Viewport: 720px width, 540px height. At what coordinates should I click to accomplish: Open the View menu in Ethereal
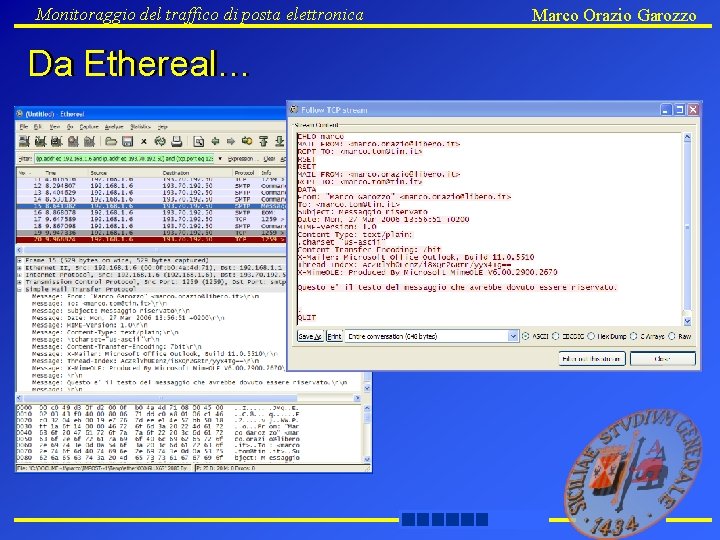tap(55, 127)
